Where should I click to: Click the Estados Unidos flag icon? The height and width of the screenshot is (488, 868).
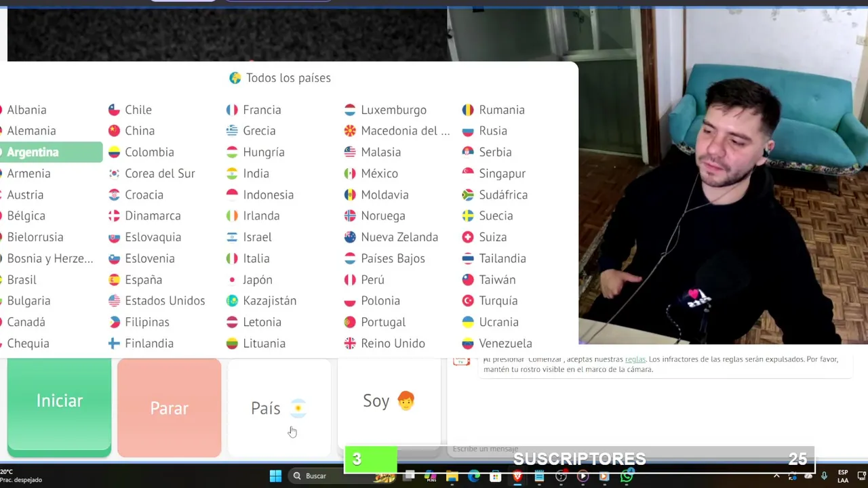114,300
